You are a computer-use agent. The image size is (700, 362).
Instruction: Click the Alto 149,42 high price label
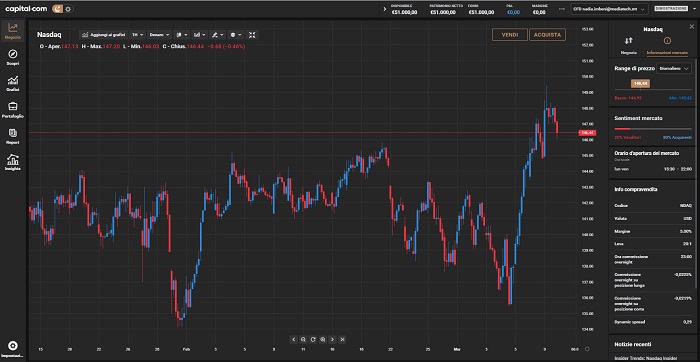pyautogui.click(x=680, y=98)
